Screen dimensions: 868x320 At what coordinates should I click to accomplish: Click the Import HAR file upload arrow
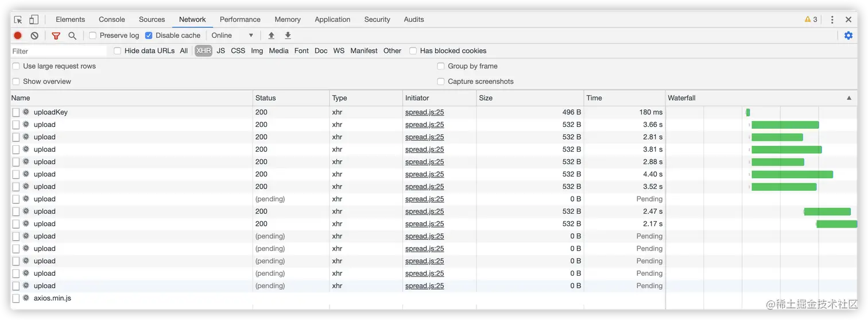coord(272,36)
